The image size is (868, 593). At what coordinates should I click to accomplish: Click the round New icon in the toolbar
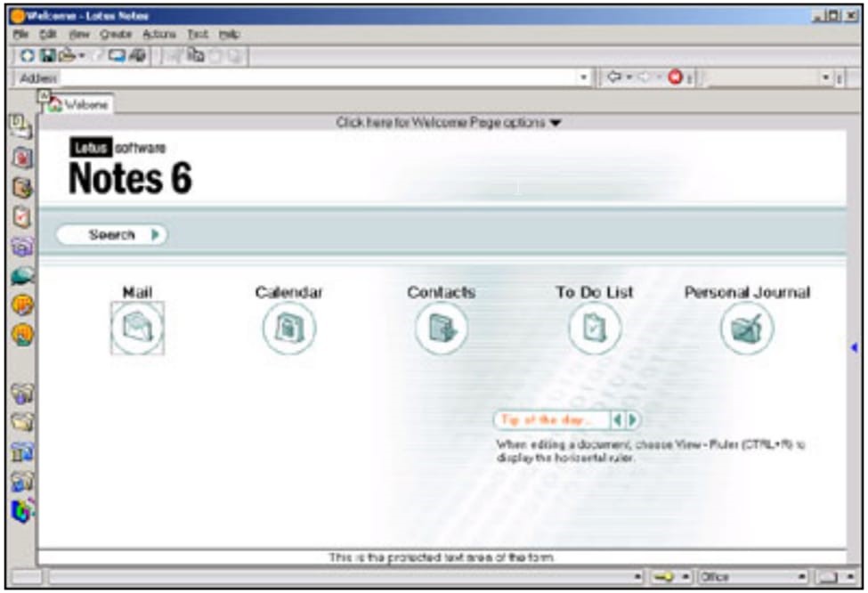pyautogui.click(x=27, y=55)
